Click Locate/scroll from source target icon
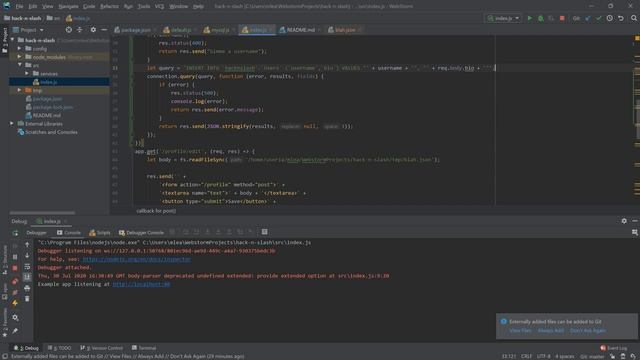This screenshot has height=360, width=640. coord(69,30)
